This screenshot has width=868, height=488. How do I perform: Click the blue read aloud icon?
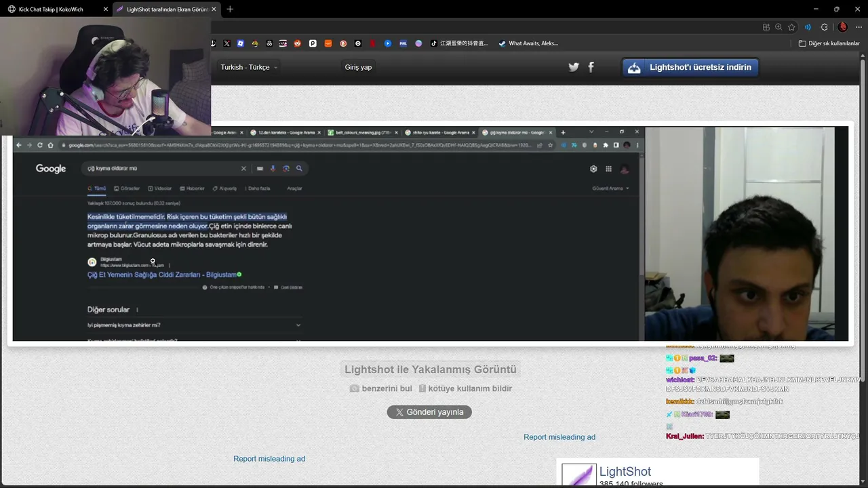808,27
